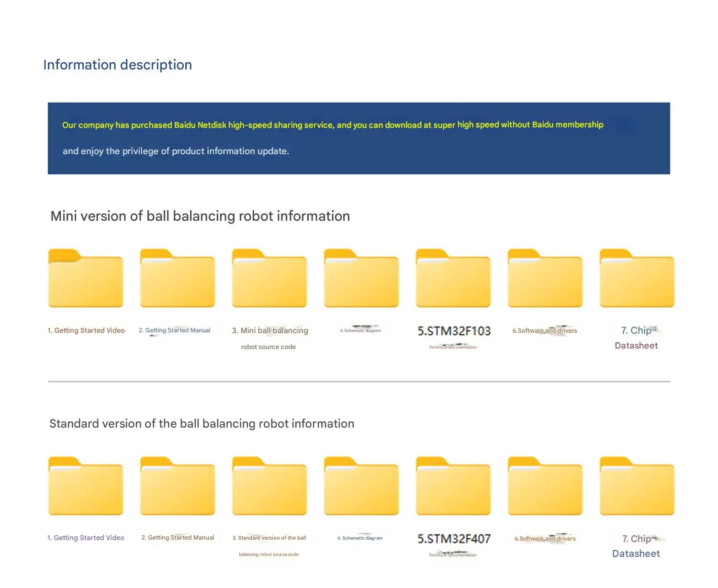Click Mini '2. Getting Started Manual' label

tap(175, 330)
